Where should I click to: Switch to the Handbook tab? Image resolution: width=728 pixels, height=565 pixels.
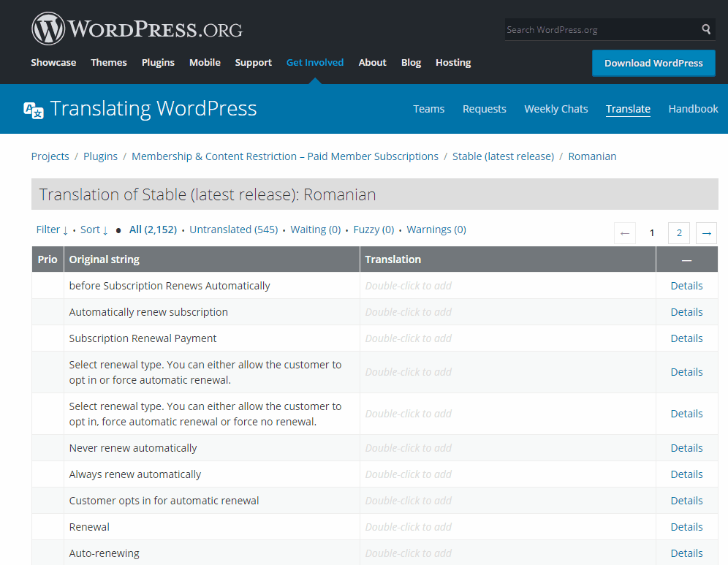tap(693, 109)
